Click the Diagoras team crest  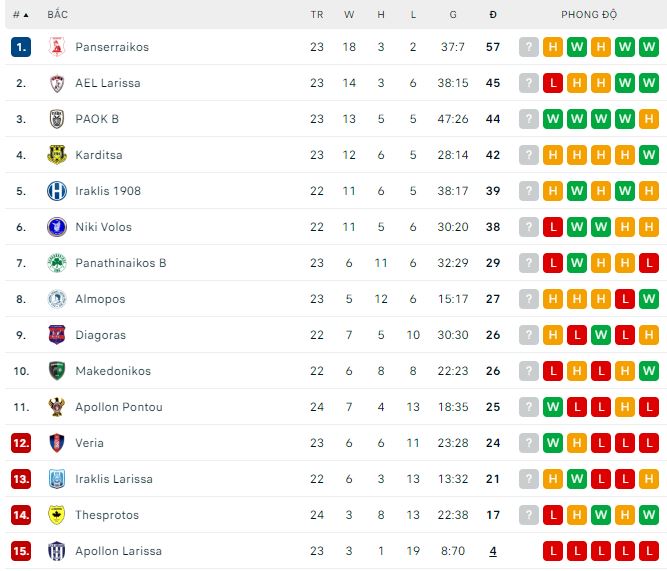(56, 335)
